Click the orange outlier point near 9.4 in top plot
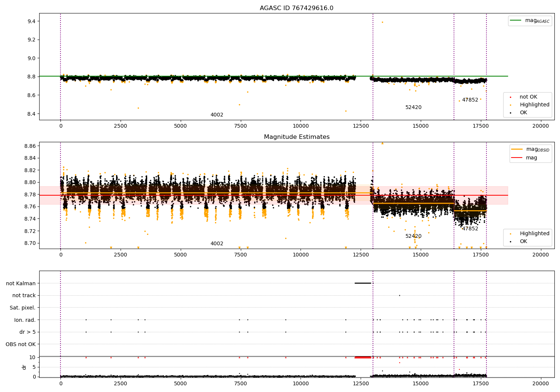The width and height of the screenshot is (560, 392). point(382,22)
